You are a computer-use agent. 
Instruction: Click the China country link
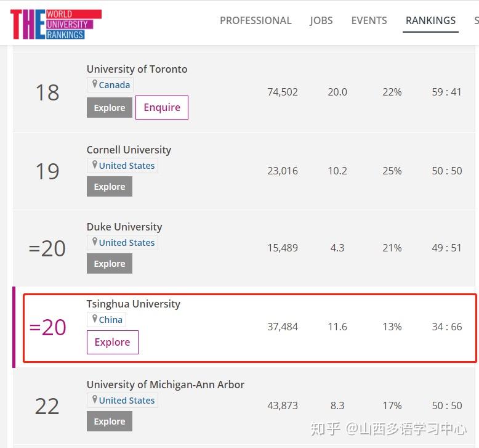pos(111,320)
